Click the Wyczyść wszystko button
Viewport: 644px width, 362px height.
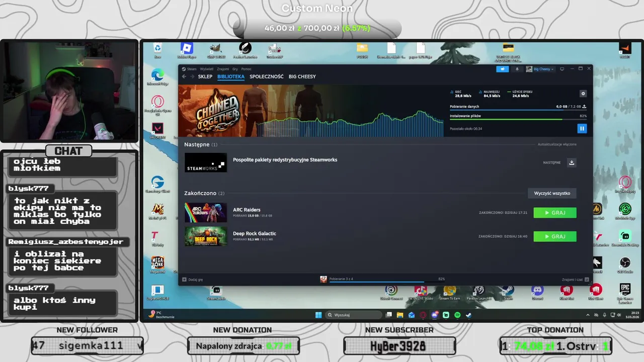pos(552,193)
